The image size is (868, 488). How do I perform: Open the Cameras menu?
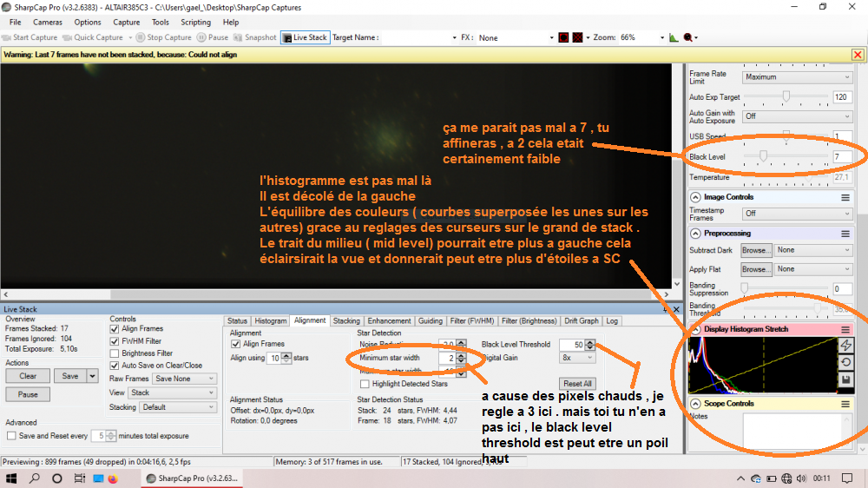[x=48, y=23]
